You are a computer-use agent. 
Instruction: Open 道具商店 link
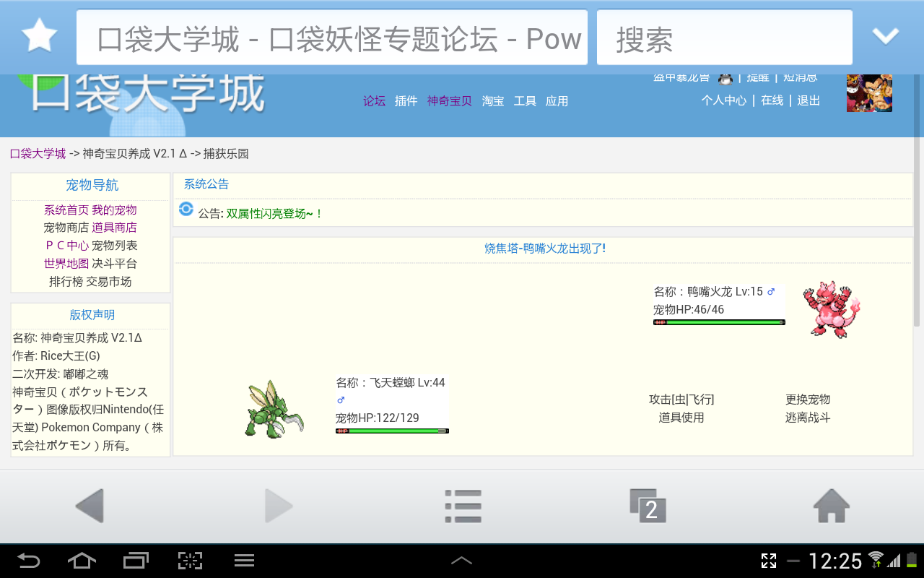coord(114,228)
